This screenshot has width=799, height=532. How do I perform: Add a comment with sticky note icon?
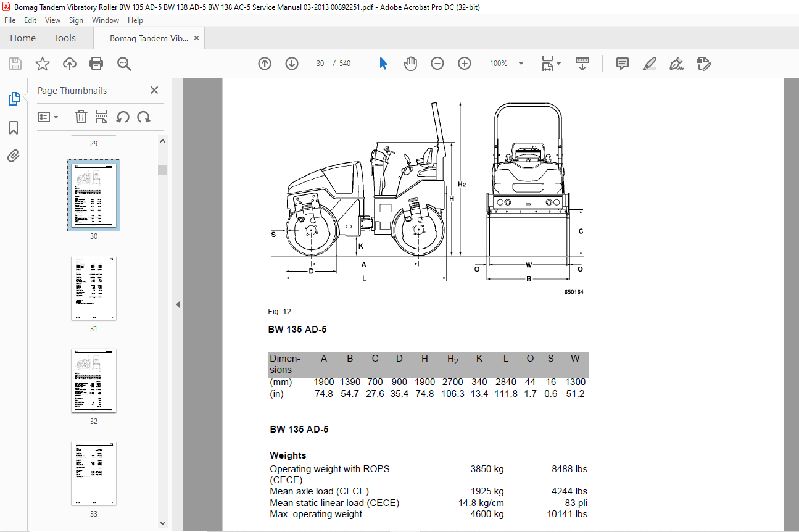tap(623, 64)
